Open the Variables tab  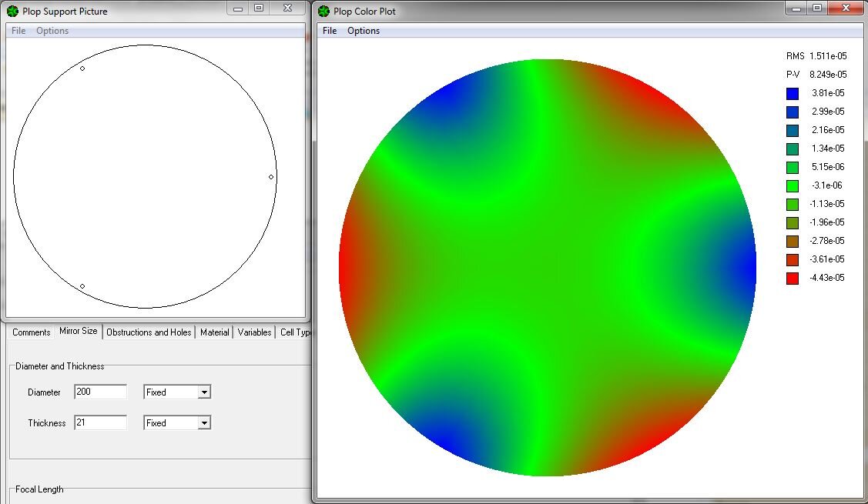pyautogui.click(x=254, y=332)
